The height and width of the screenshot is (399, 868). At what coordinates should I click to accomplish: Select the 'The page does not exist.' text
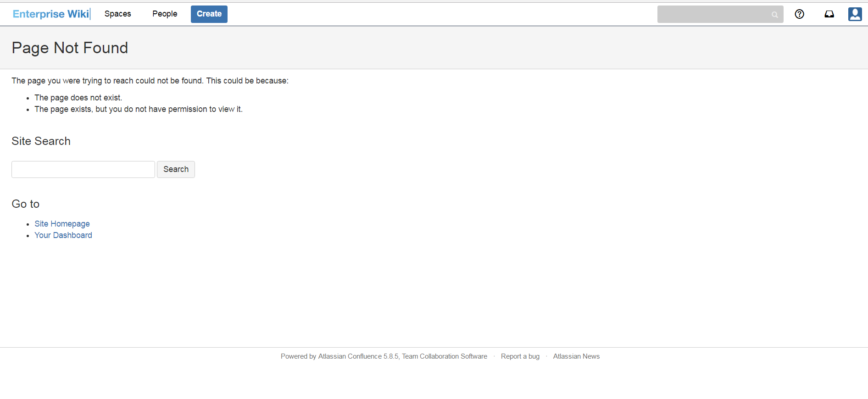coord(78,98)
